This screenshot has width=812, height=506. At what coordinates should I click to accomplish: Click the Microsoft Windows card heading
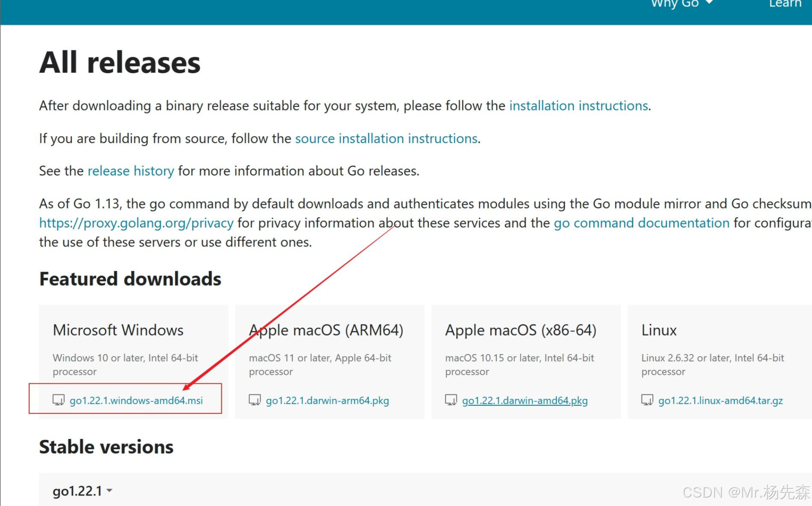tap(118, 330)
